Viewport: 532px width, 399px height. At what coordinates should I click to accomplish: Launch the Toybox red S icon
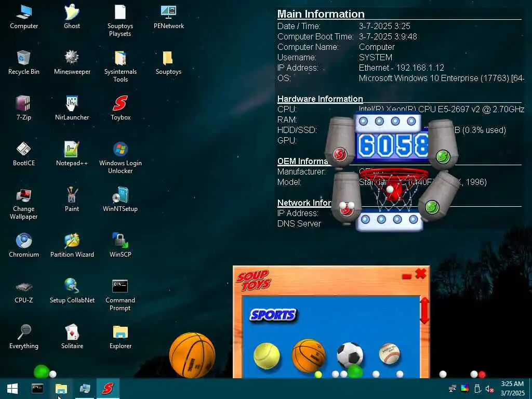pos(120,108)
